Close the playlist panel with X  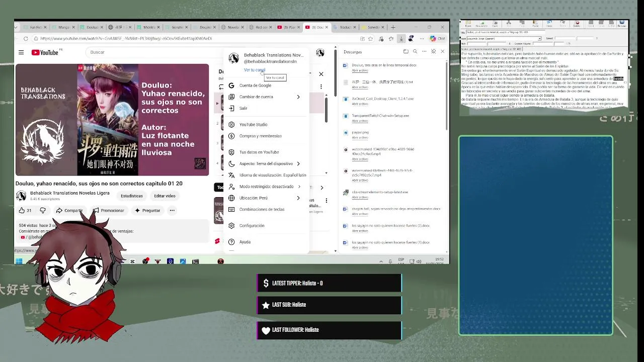coord(321,74)
